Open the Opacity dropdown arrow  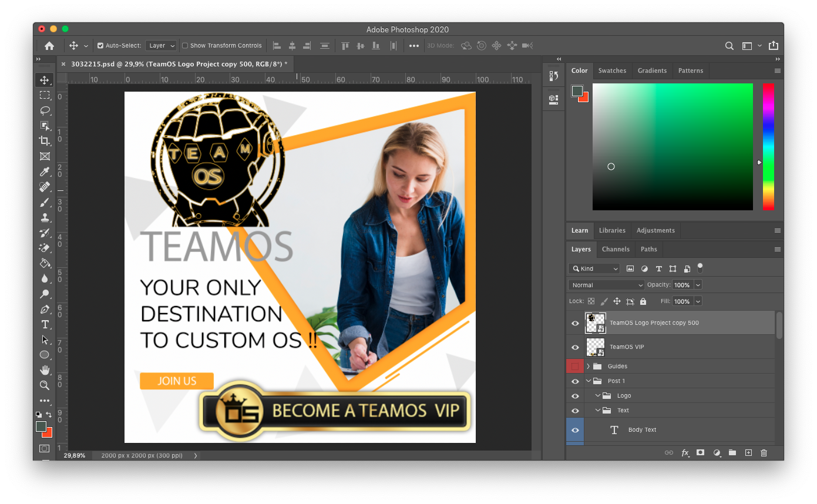698,285
